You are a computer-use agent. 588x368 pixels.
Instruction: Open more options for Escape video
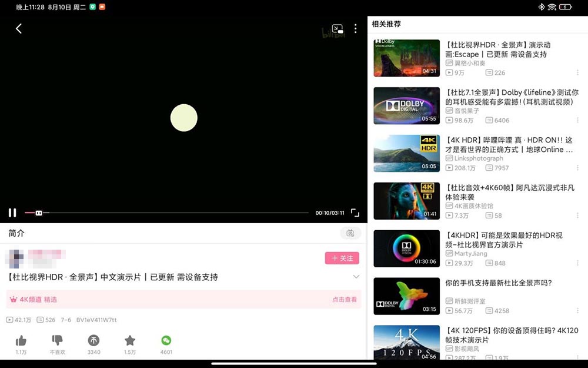pyautogui.click(x=577, y=72)
